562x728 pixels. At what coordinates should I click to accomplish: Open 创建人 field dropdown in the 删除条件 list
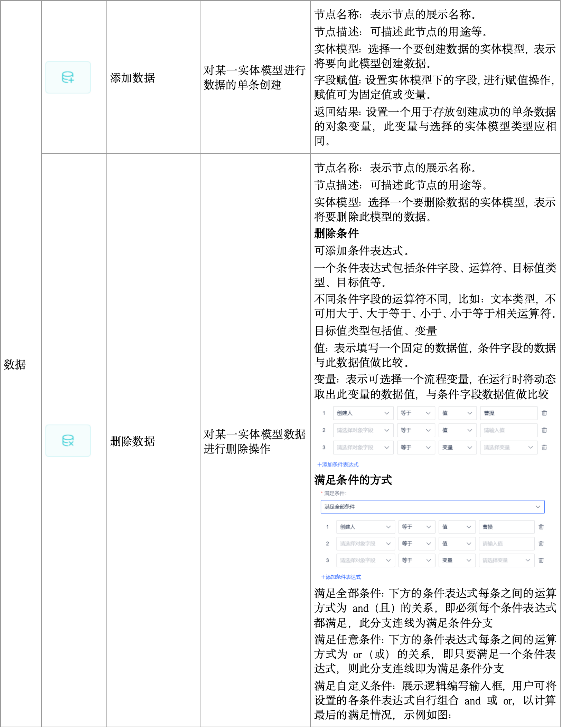click(x=363, y=413)
